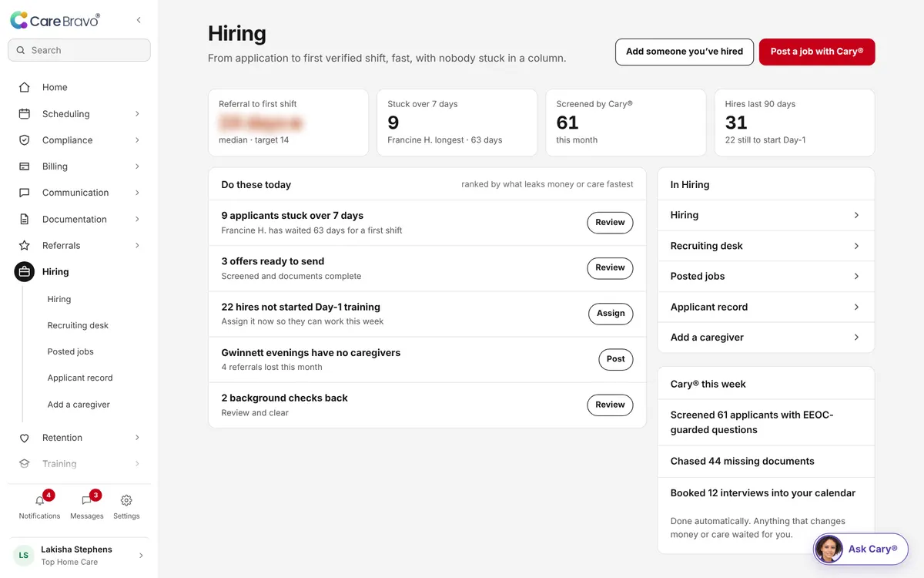Click the Stuck over 7 days card
Viewport: 924px width, 578px height.
[457, 123]
